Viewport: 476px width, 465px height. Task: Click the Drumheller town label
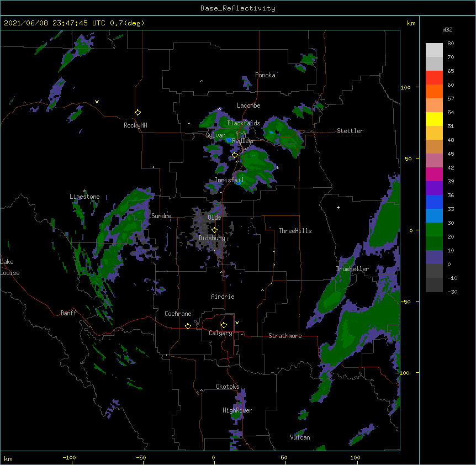tap(352, 269)
